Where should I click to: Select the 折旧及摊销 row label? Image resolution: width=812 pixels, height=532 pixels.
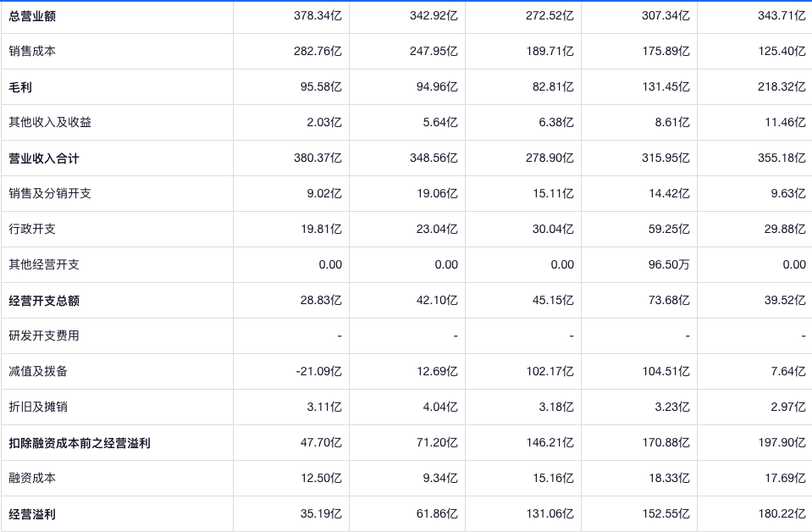pos(38,407)
